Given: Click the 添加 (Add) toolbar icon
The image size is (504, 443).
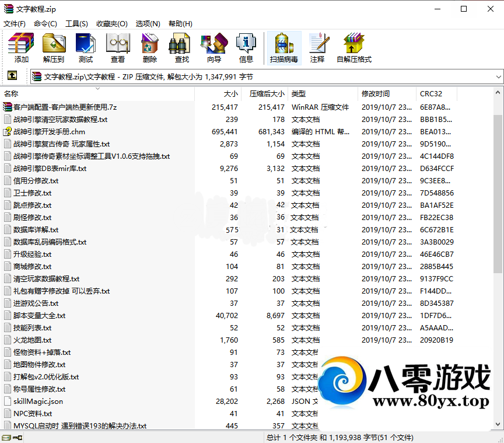Looking at the screenshot, I should point(22,48).
